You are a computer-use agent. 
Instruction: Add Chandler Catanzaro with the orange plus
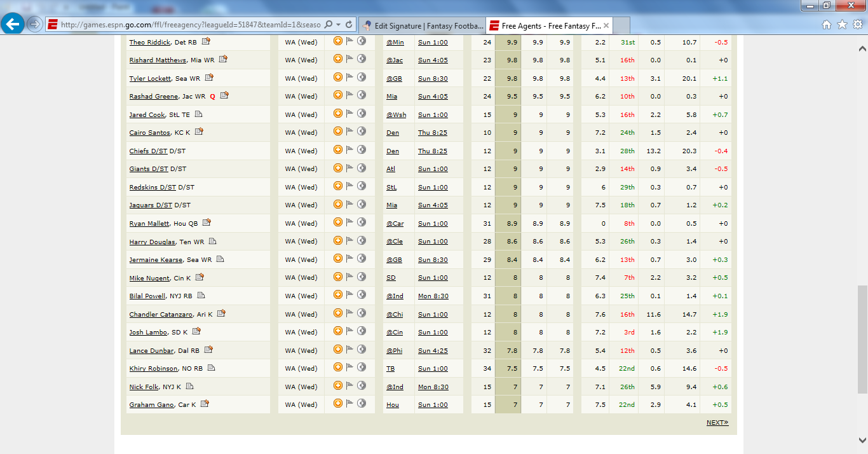tap(338, 313)
